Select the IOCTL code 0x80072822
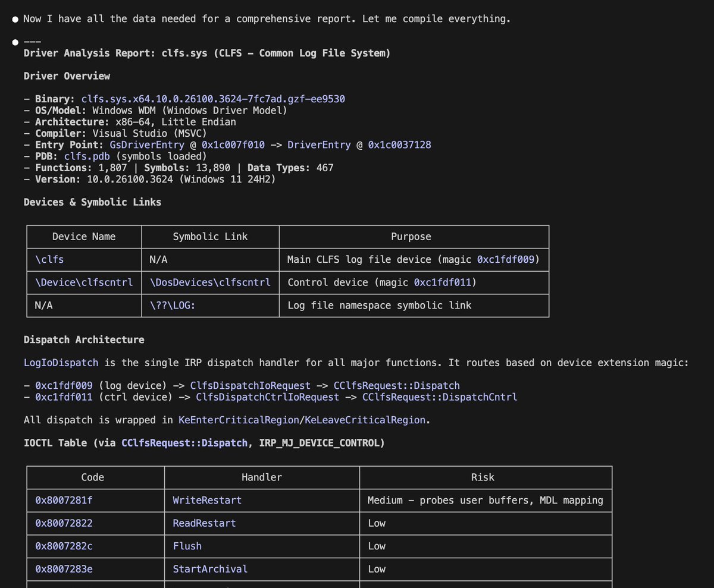 (64, 523)
